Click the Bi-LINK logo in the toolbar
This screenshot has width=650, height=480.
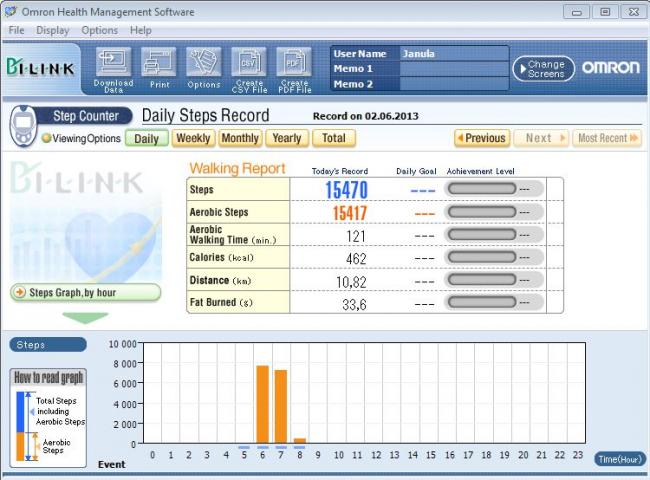point(40,68)
